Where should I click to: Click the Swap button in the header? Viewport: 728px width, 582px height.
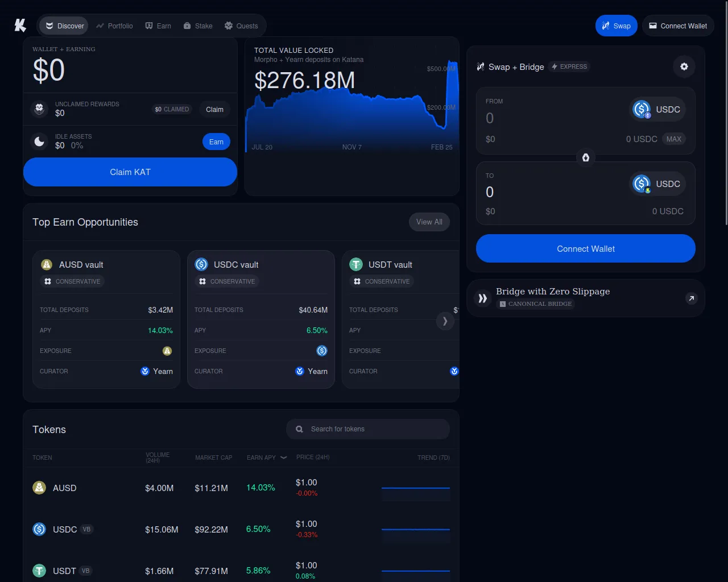tap(617, 26)
